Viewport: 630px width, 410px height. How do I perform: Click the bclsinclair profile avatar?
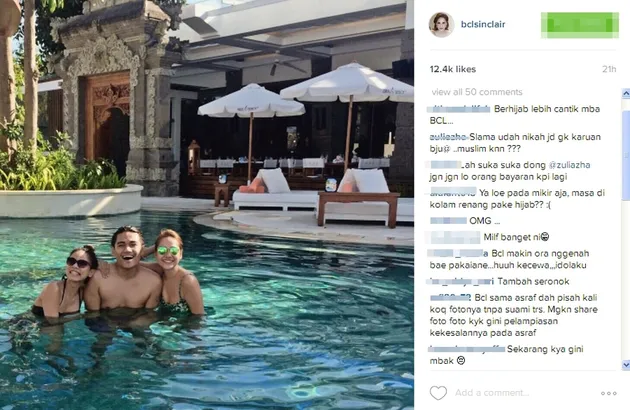click(x=441, y=25)
